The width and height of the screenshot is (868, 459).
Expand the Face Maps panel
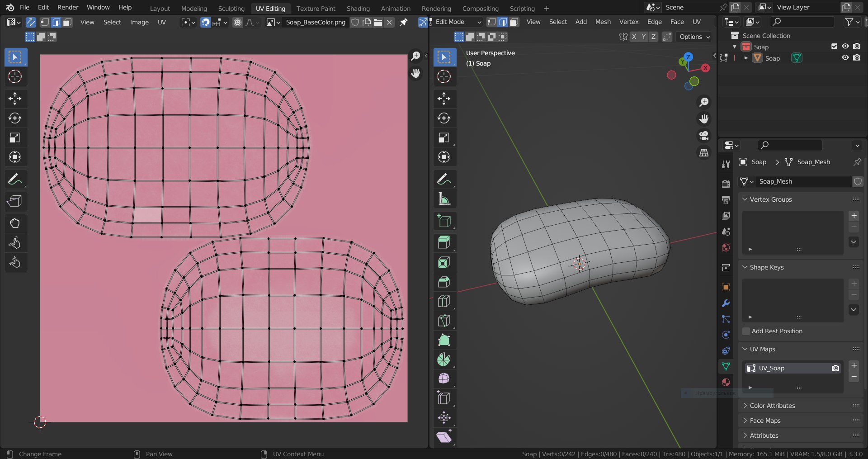pyautogui.click(x=745, y=421)
